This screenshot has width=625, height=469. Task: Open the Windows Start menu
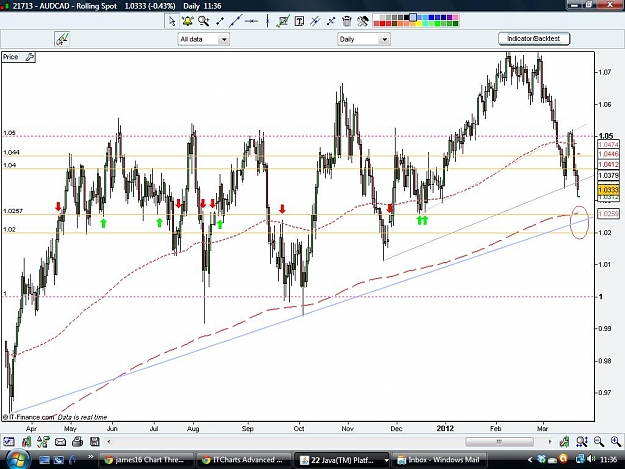point(18,459)
